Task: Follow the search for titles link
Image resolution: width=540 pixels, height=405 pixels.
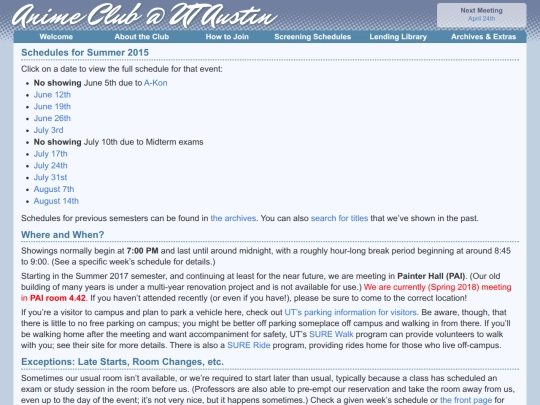Action: [339, 218]
